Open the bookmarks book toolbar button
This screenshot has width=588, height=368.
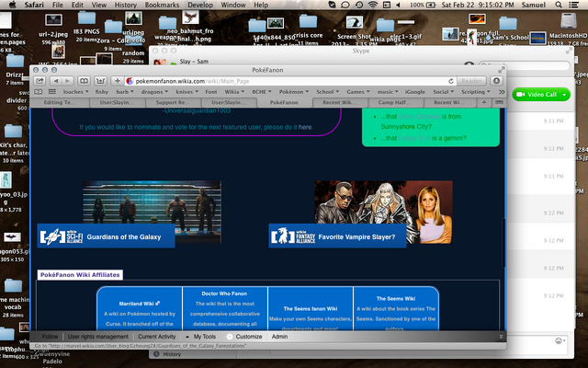pyautogui.click(x=84, y=81)
